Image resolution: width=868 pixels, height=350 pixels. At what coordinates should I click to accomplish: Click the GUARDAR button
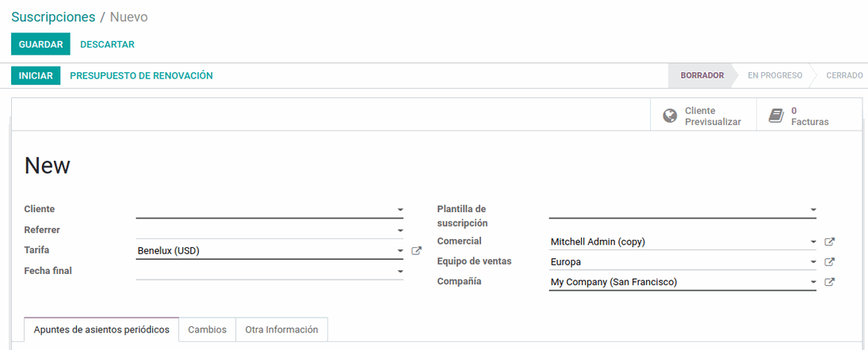coord(40,44)
